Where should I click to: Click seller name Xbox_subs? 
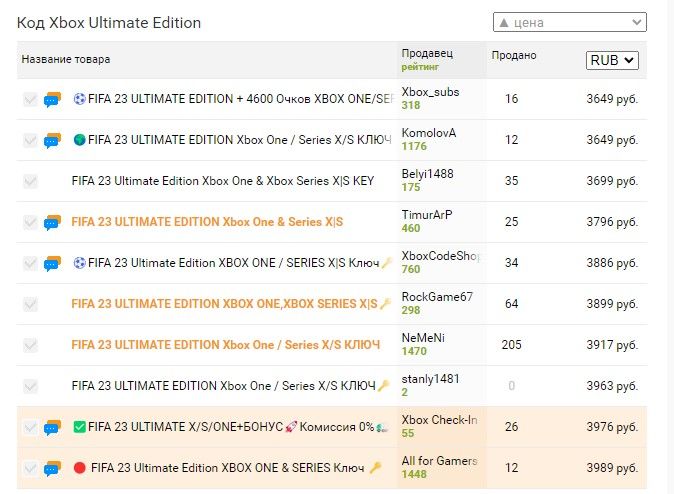click(430, 92)
